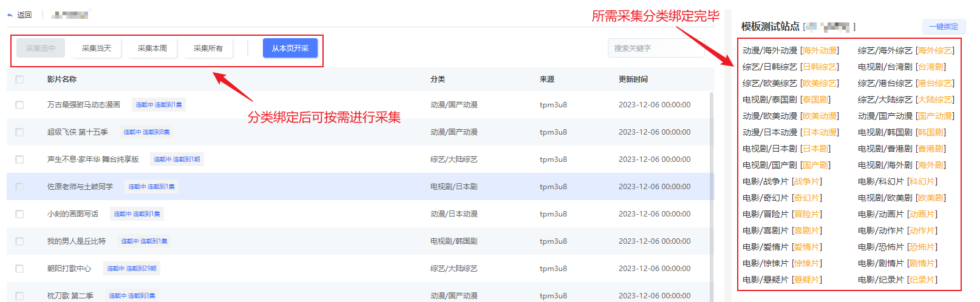Click the back arrow icon (返回)
This screenshot has width=980, height=302.
point(10,15)
